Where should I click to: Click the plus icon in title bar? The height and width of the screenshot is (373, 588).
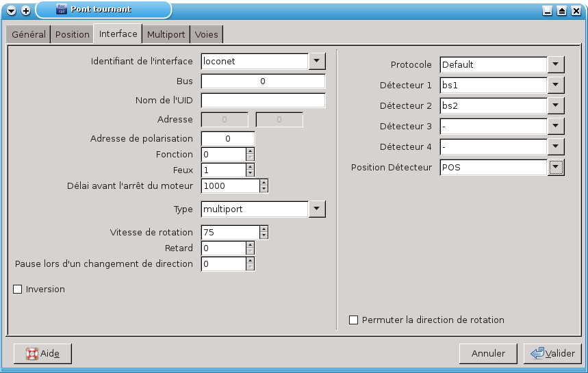pos(26,10)
